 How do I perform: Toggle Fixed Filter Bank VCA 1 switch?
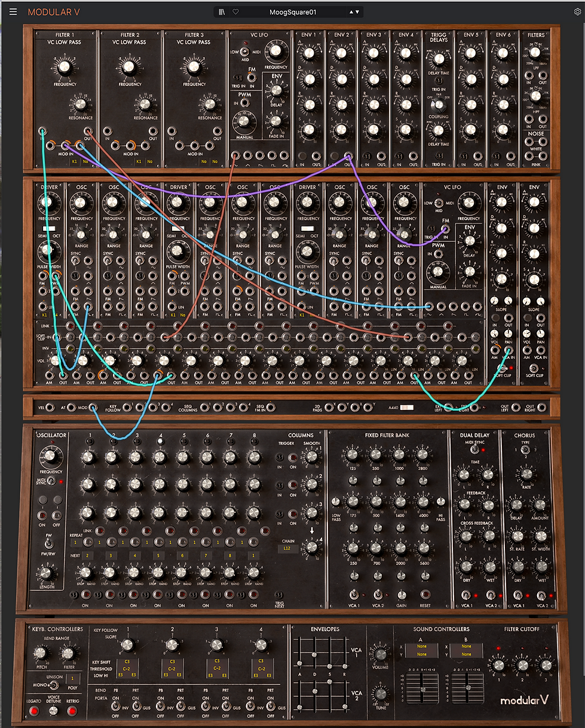354,594
